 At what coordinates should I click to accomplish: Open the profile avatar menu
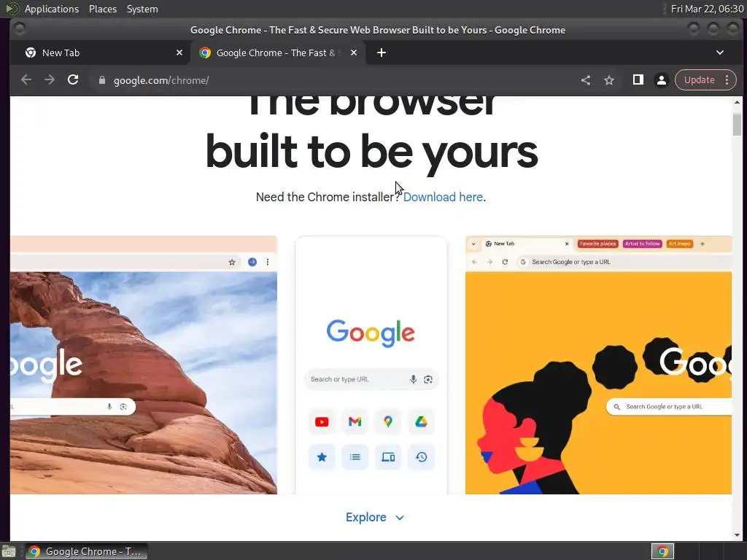(x=661, y=80)
